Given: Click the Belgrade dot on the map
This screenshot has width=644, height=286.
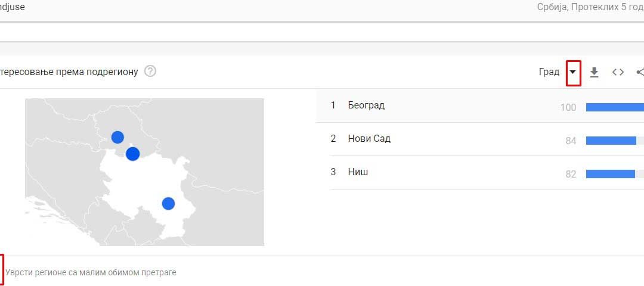Looking at the screenshot, I should [x=132, y=154].
